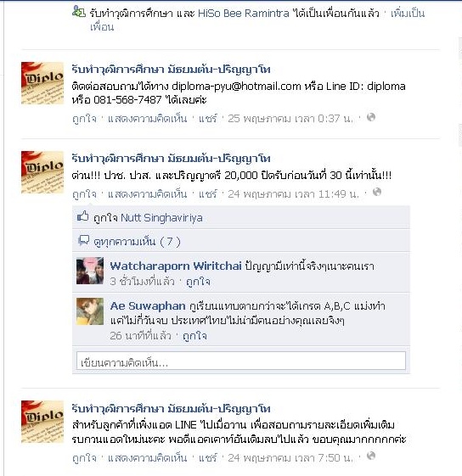Screen dimensions: 462x476
Task: Open Watcharaporn Wiritchai's profile picture
Action: click(90, 271)
